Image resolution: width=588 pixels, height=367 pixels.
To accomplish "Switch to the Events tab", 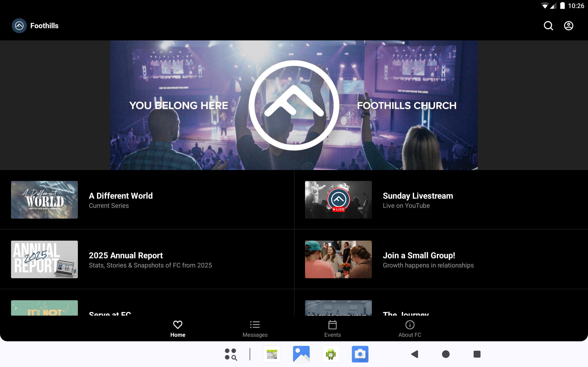I will pyautogui.click(x=332, y=329).
